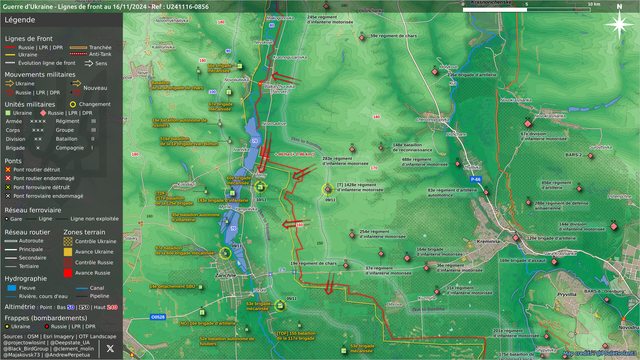Click the X logo in the legend footer
This screenshot has height=360, width=640.
(x=110, y=348)
